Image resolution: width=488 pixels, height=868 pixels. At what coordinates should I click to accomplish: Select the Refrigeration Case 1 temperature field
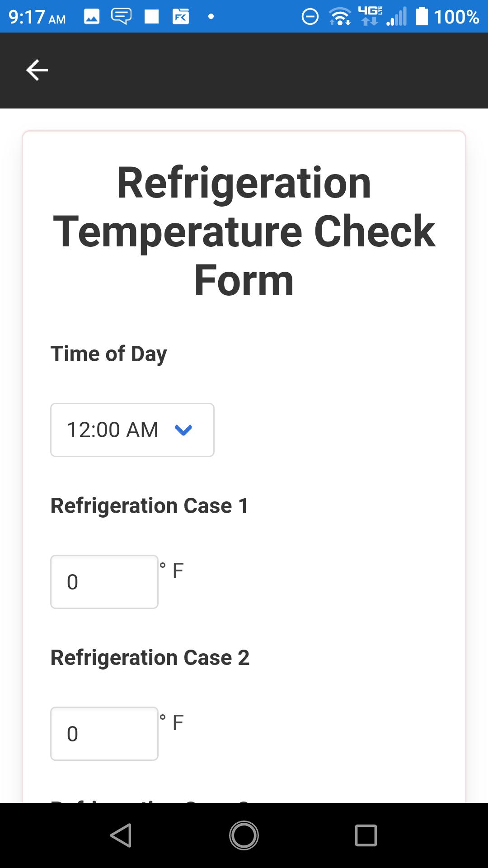pyautogui.click(x=104, y=582)
